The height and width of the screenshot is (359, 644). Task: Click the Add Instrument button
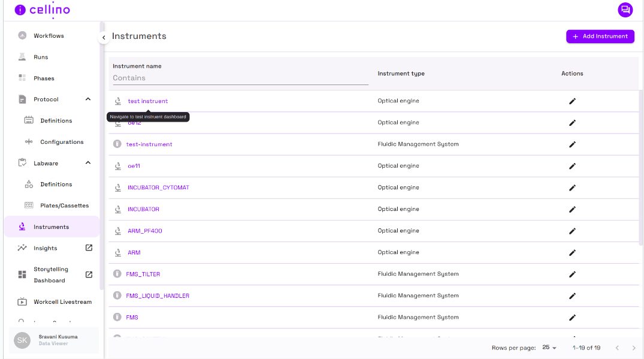[x=600, y=37]
